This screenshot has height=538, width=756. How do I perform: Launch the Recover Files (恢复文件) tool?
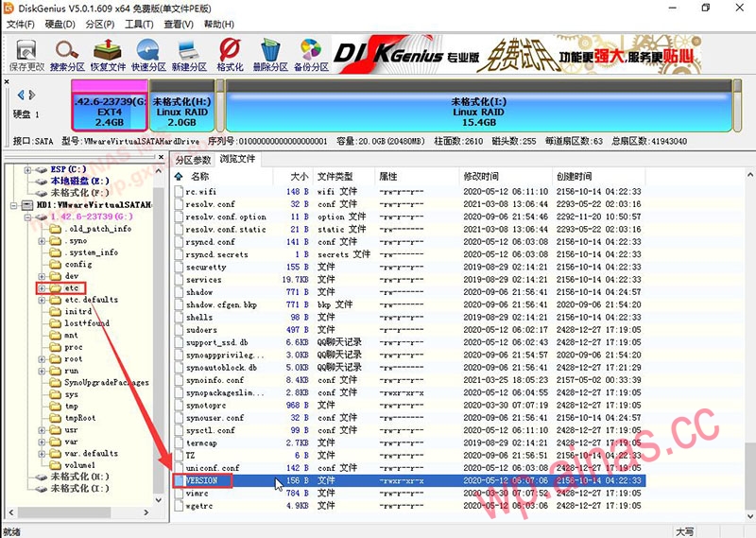tap(108, 55)
